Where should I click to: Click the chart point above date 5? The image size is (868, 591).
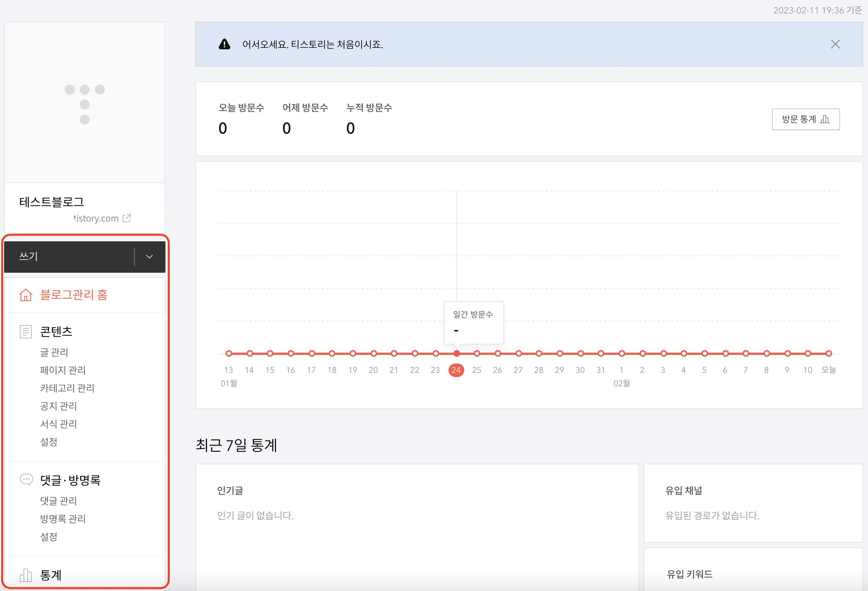pos(704,353)
